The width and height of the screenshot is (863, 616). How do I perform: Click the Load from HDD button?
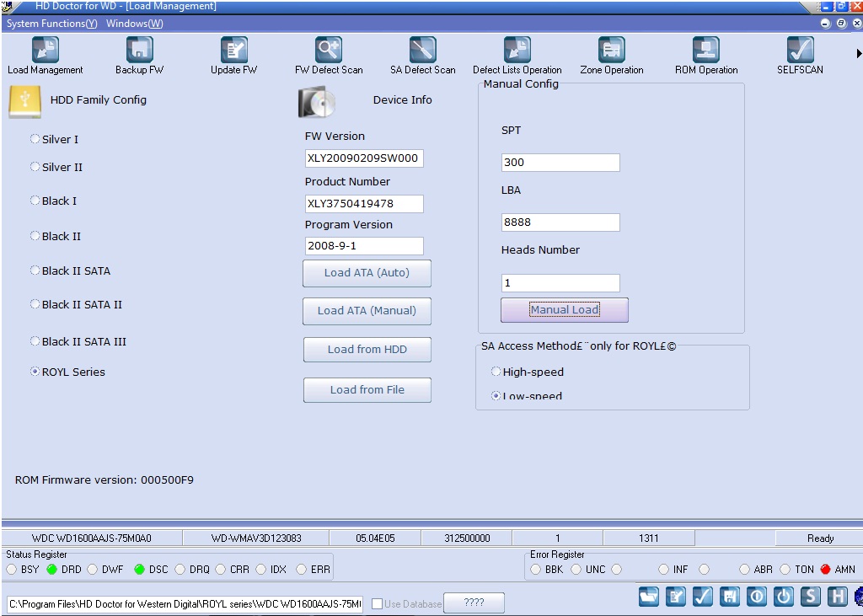pyautogui.click(x=367, y=350)
